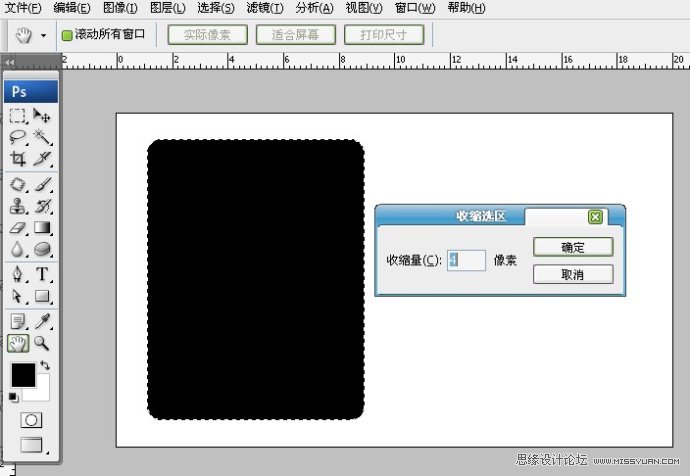Select the Clone Stamp tool
Screen dimensions: 690x476
point(18,206)
